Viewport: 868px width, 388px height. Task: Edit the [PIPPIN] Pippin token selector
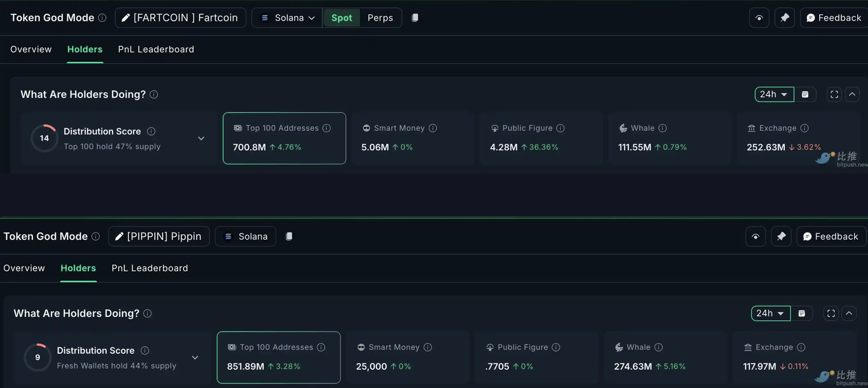click(x=159, y=237)
